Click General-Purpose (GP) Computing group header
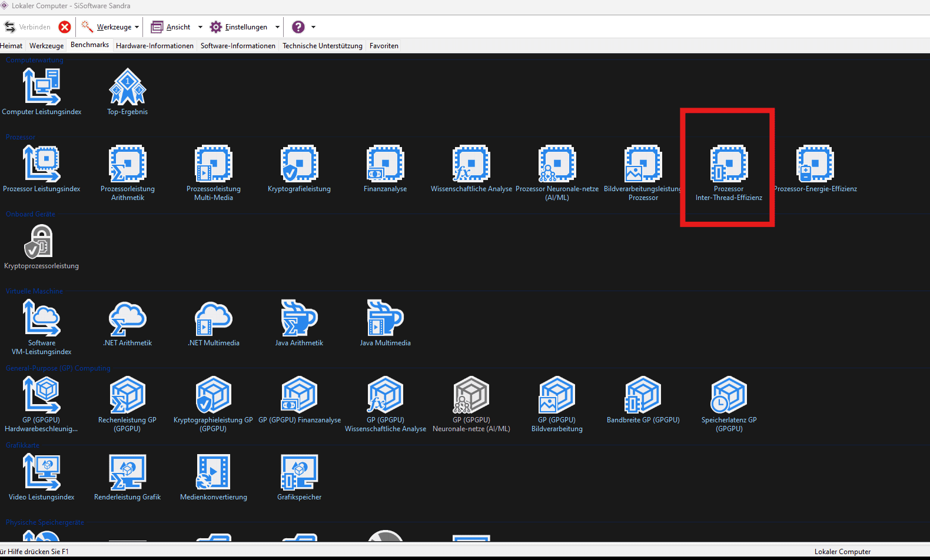The width and height of the screenshot is (930, 560). pyautogui.click(x=58, y=368)
